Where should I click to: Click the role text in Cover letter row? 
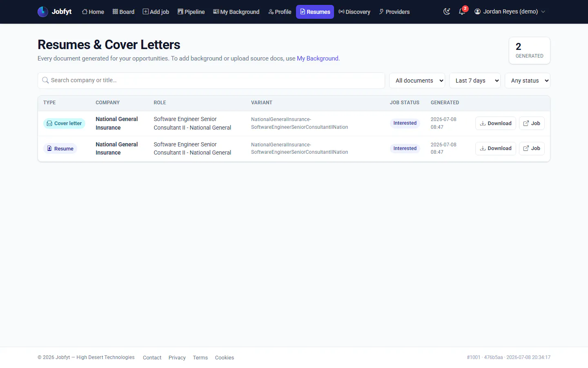coord(192,123)
